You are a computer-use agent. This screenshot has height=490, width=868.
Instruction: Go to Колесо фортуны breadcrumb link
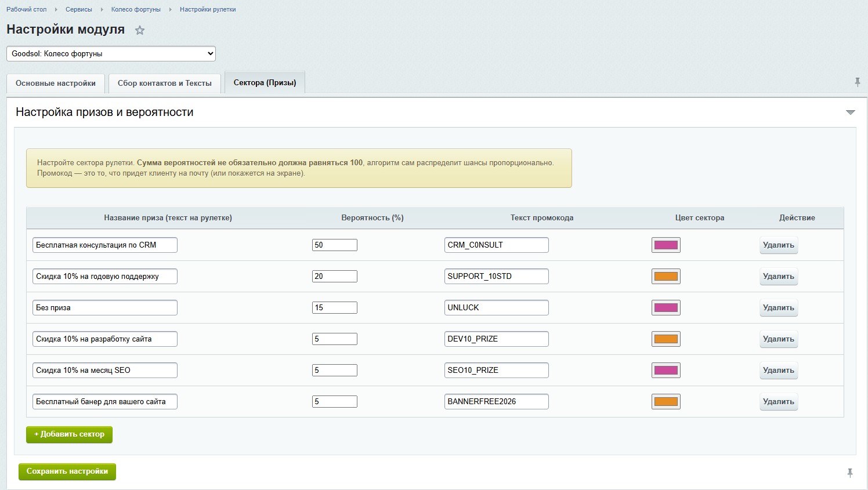135,9
